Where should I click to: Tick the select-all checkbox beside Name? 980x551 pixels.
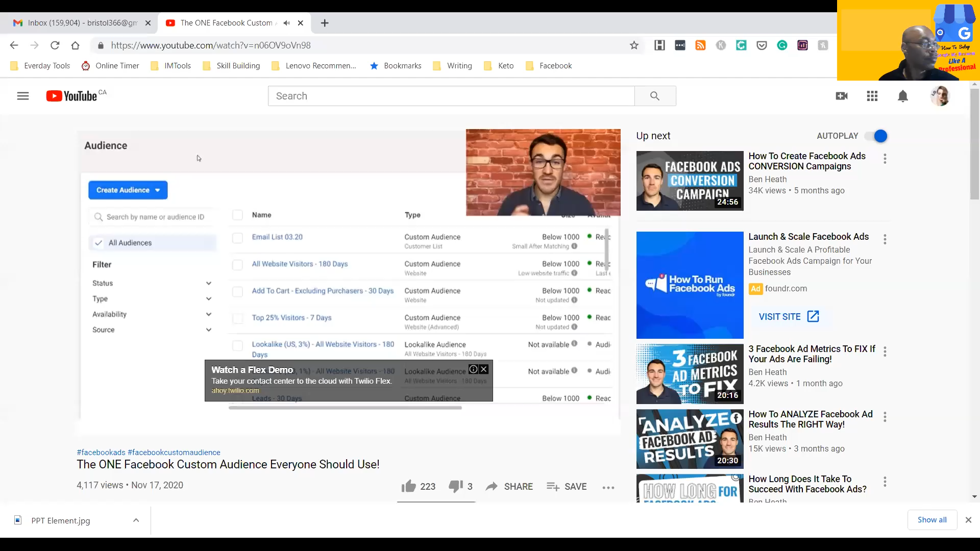pos(237,215)
